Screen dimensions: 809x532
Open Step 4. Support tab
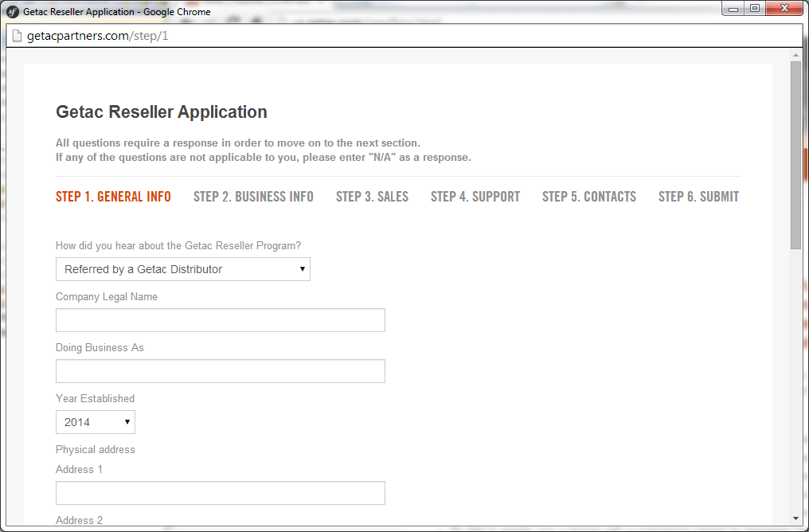(x=475, y=197)
